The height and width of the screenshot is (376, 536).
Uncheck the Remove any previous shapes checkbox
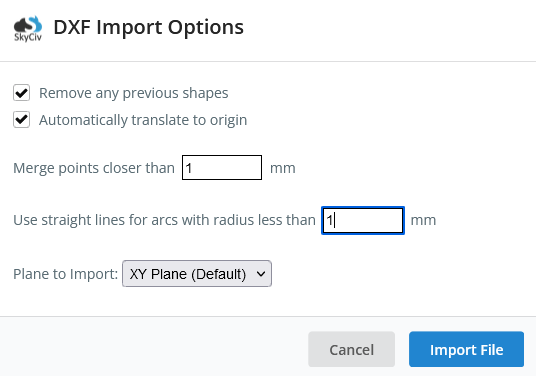(22, 93)
